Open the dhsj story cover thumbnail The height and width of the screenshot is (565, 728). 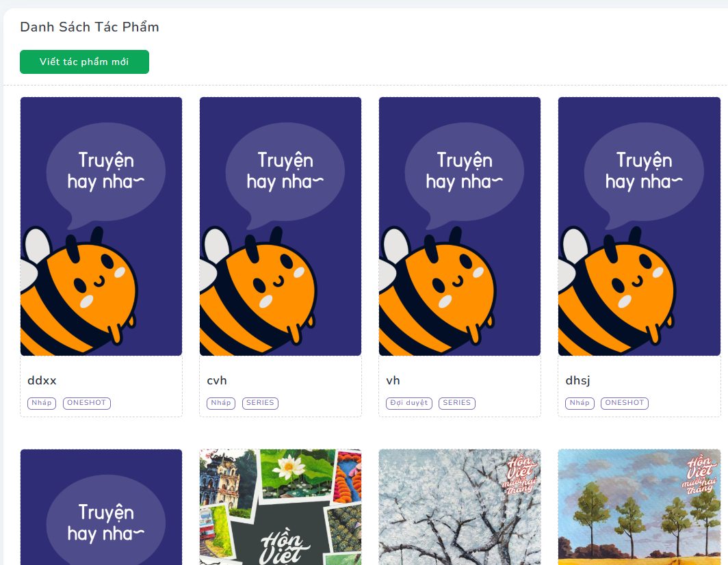tap(639, 226)
